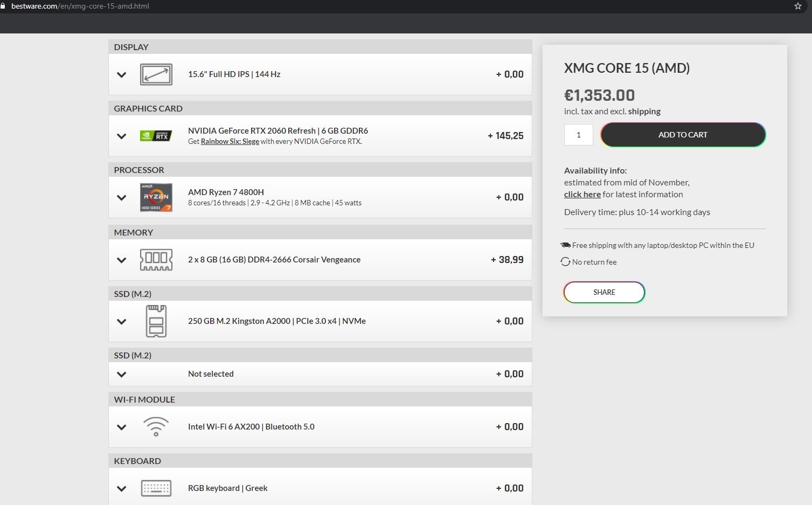Click the quantity input field

pos(579,135)
